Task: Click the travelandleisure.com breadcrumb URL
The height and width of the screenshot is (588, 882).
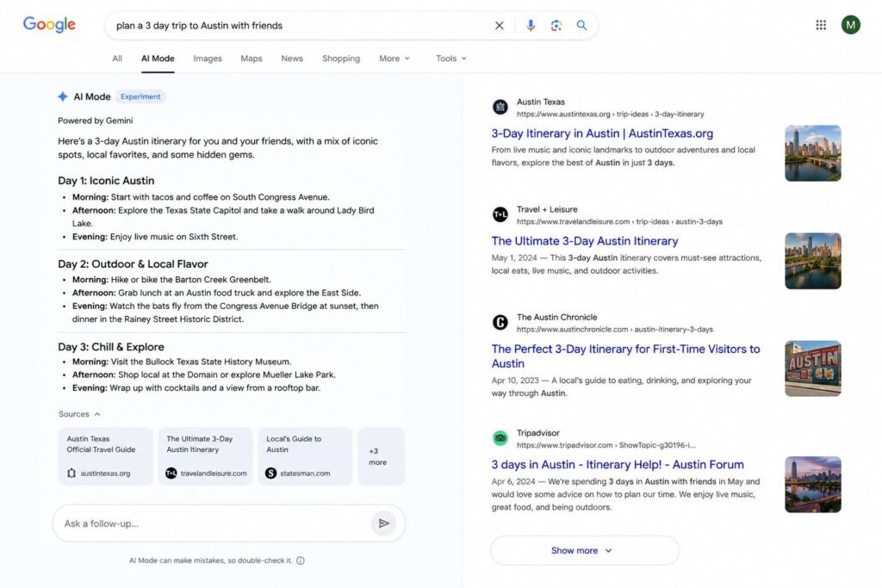Action: [619, 222]
